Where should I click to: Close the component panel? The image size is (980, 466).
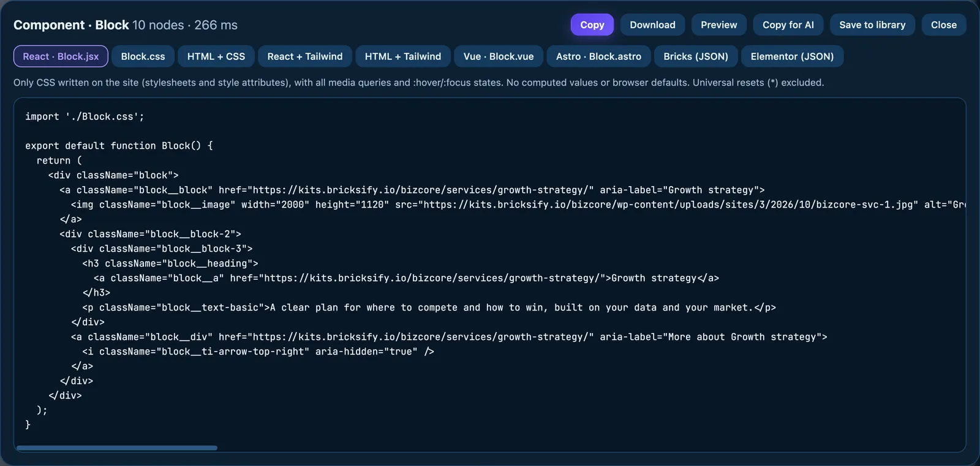[944, 25]
